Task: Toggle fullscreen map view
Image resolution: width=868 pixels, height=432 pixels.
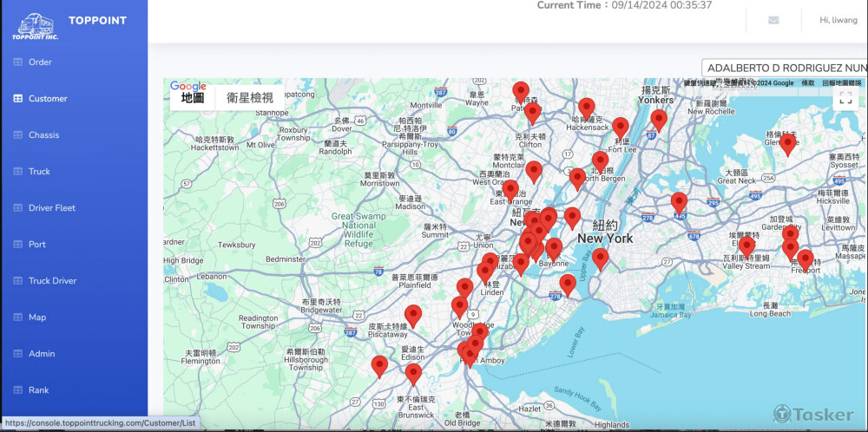Action: [845, 99]
